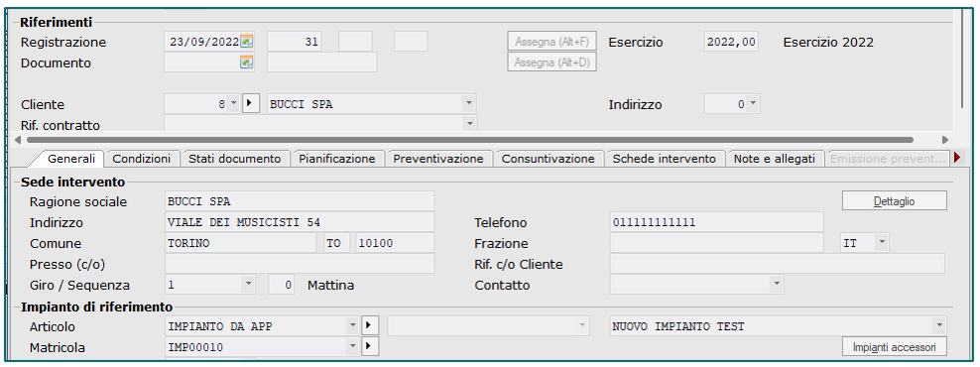
Task: Click Assegna (Alt+F) button
Action: (551, 42)
